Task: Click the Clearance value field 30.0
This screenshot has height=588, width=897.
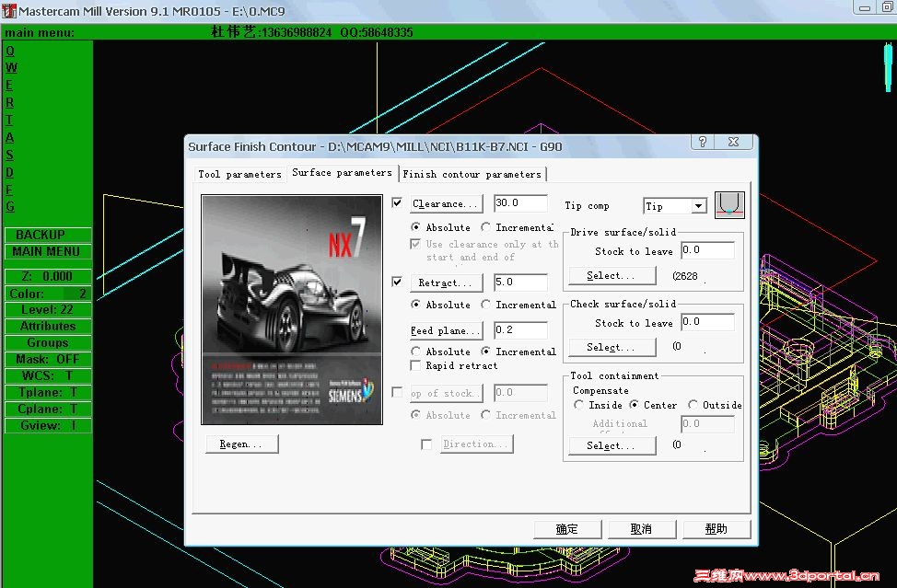Action: (520, 202)
